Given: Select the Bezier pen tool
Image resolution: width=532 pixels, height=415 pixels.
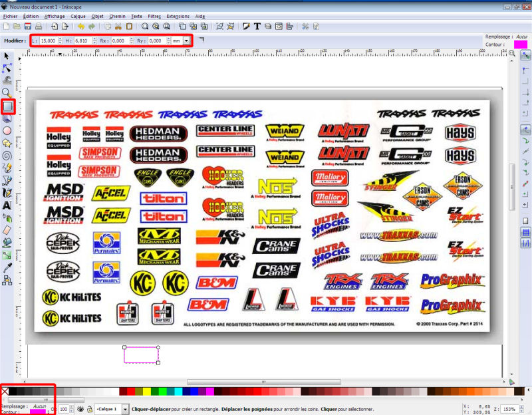Looking at the screenshot, I should click(x=7, y=180).
